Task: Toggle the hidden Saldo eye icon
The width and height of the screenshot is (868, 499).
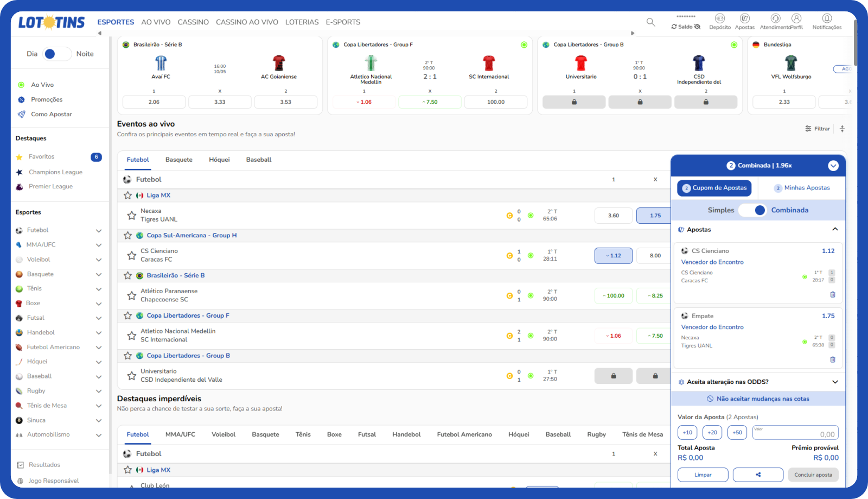Action: point(698,27)
